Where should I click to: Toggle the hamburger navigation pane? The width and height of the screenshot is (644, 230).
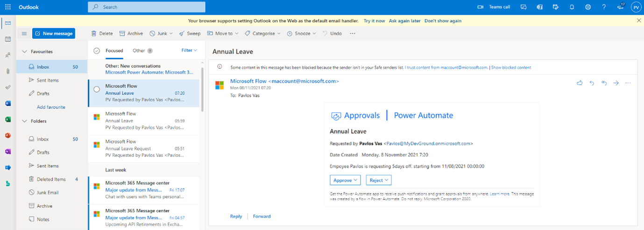[24, 34]
